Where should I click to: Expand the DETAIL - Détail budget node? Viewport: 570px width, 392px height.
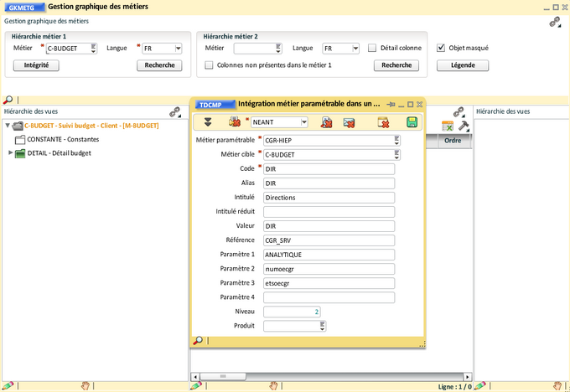pos(10,152)
